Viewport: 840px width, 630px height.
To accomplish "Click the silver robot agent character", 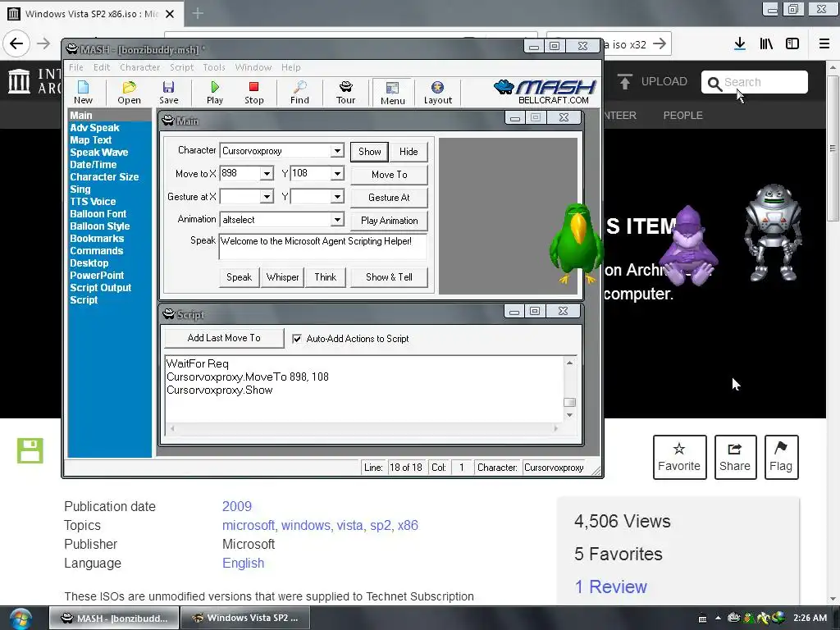I will tap(773, 233).
